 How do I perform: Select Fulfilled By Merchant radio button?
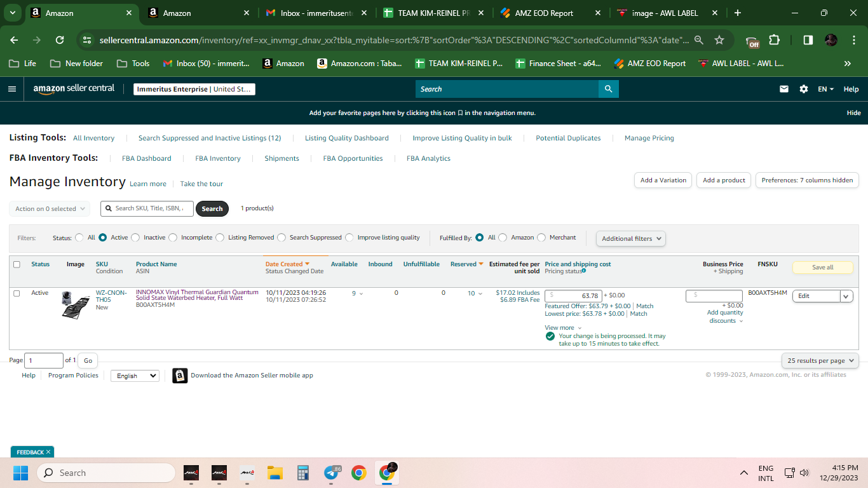[541, 238]
